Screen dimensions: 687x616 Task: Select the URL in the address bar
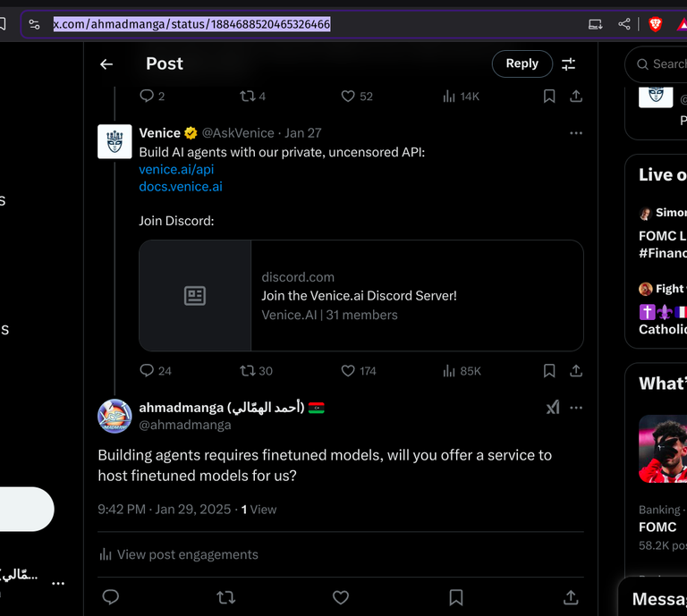[x=192, y=24]
